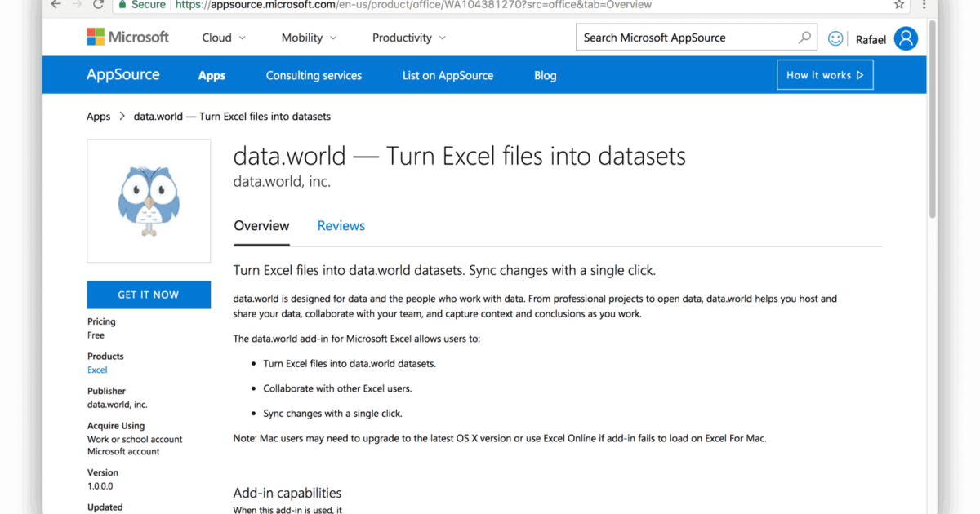Open the Productivity dropdown
Screen dimensions: 980x514
(x=408, y=37)
